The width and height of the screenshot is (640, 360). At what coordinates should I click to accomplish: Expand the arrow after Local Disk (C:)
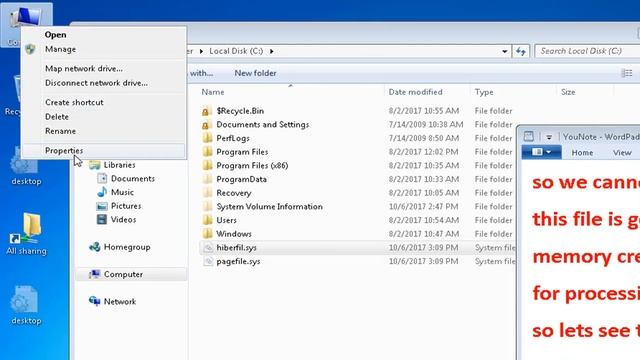(271, 51)
